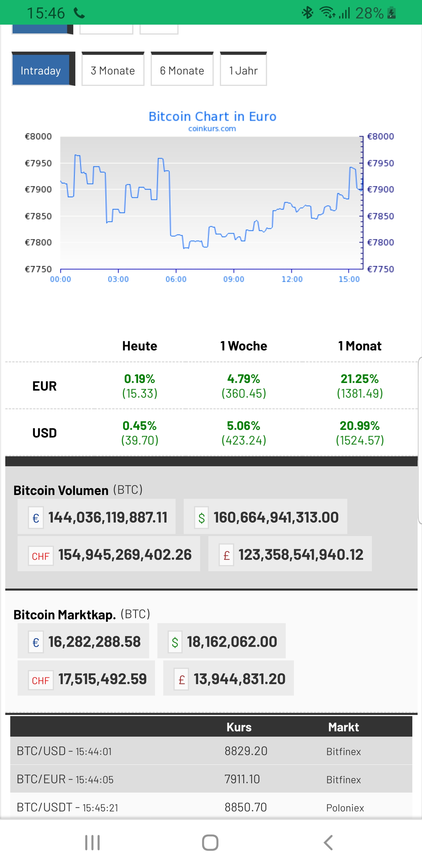
Task: Switch chart to 1 Jahr
Action: coord(243,70)
